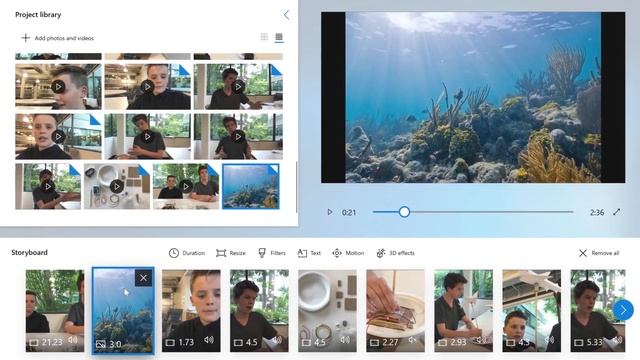640x360 pixels.
Task: Select the underwater photo in library
Action: coord(251,187)
